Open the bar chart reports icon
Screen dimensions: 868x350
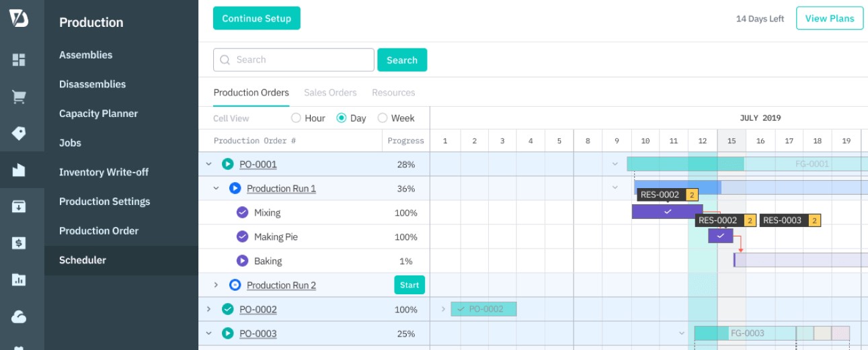point(19,279)
